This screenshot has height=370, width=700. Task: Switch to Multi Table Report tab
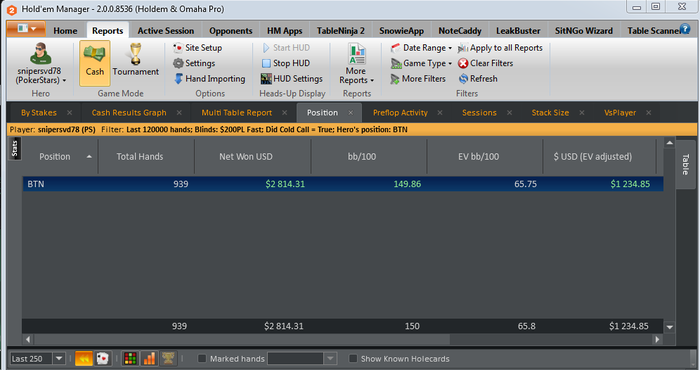(237, 113)
